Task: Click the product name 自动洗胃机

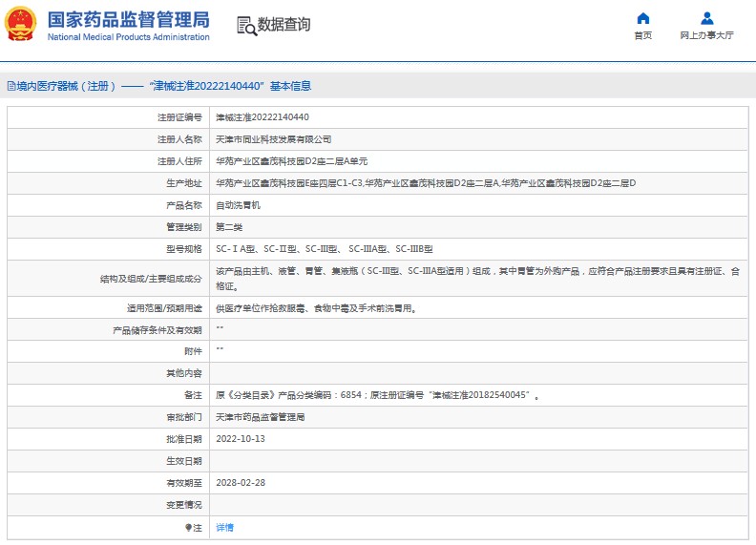Action: (237, 205)
